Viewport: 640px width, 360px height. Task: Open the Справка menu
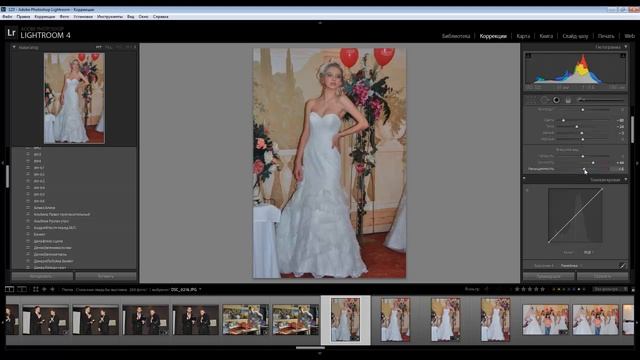[x=160, y=17]
